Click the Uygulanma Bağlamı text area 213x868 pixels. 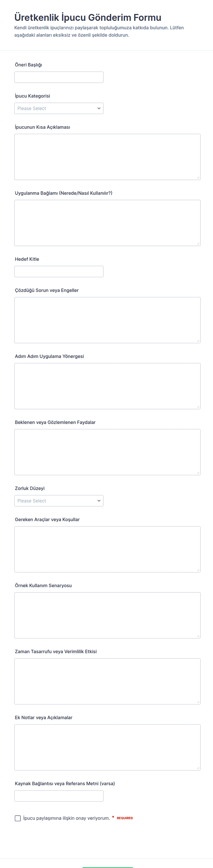(x=107, y=223)
